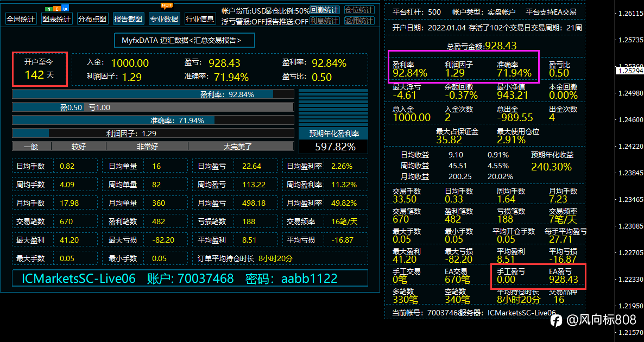Click the 月均盈亏 value 498.18
This screenshot has width=644, height=342.
pos(254,203)
